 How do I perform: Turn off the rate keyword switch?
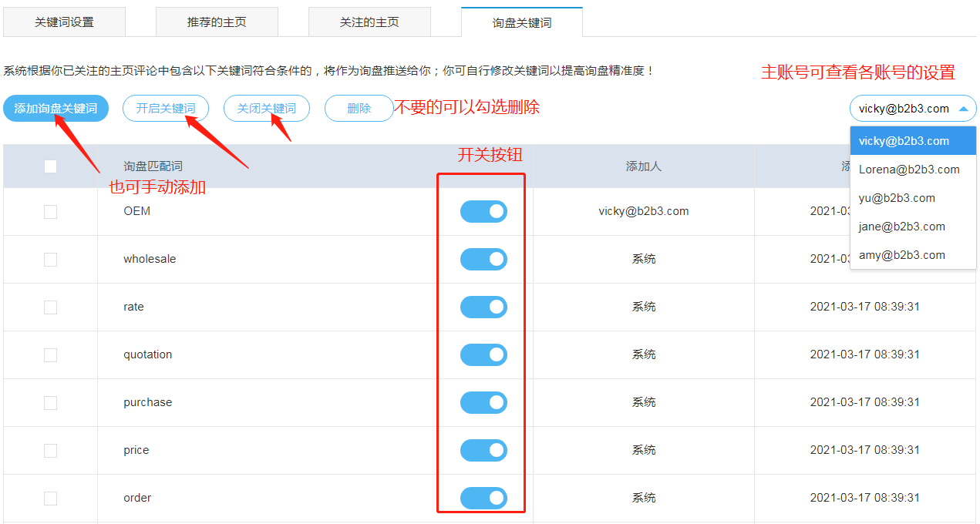point(483,307)
